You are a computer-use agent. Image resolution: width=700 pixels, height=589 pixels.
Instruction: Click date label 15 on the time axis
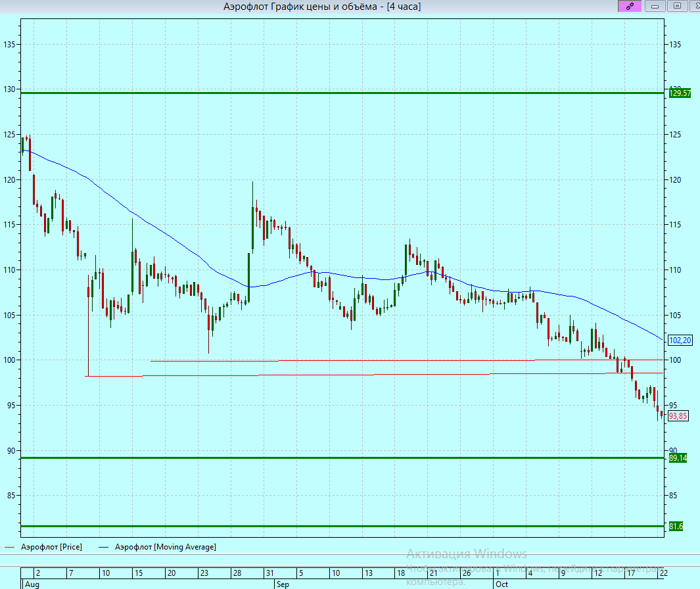coord(139,573)
